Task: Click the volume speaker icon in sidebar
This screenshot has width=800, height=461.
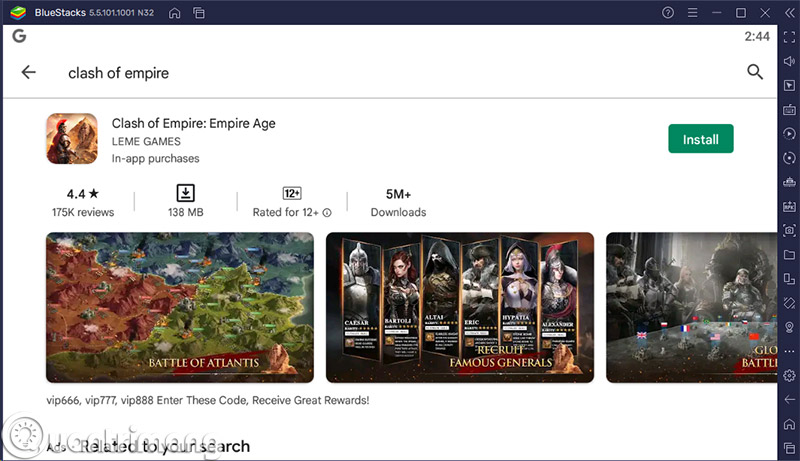Action: pyautogui.click(x=789, y=61)
